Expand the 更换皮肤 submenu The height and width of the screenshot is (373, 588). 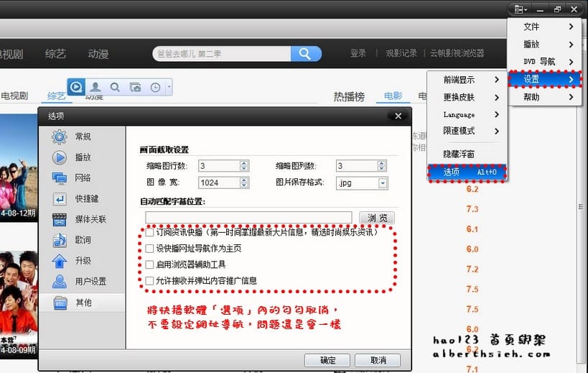click(467, 97)
